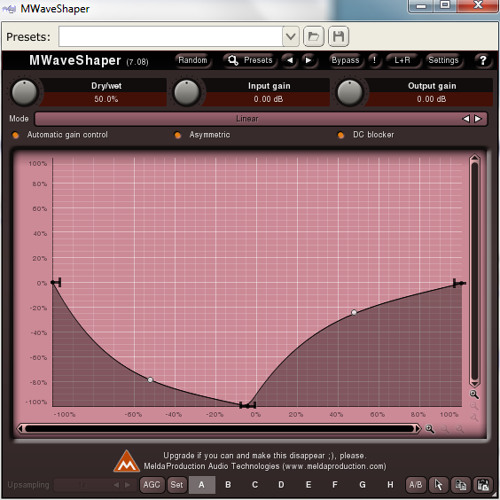Click the horizontal zoom in magnifier
The width and height of the screenshot is (500, 500).
pyautogui.click(x=430, y=429)
